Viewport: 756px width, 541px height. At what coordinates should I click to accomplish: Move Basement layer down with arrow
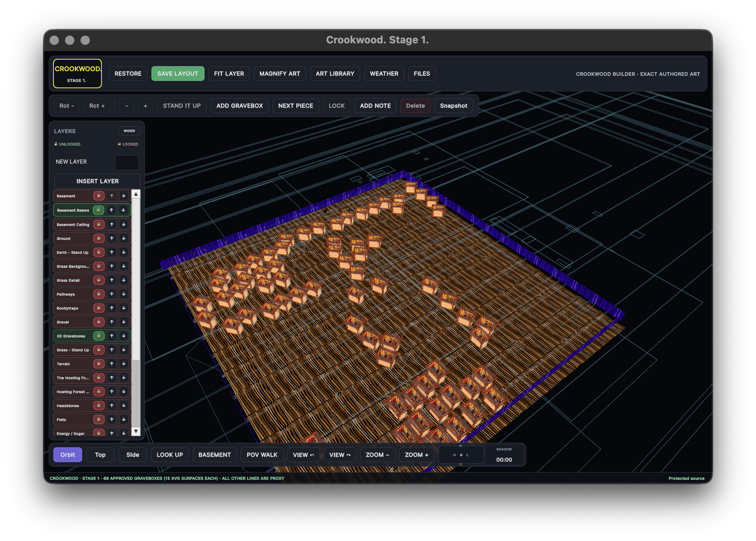(x=124, y=196)
